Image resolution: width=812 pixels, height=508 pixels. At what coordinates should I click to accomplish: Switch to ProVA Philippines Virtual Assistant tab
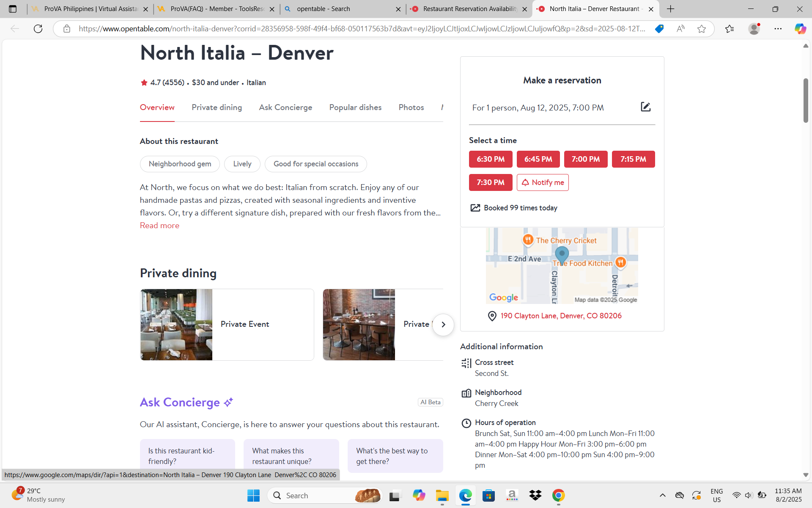(x=91, y=9)
